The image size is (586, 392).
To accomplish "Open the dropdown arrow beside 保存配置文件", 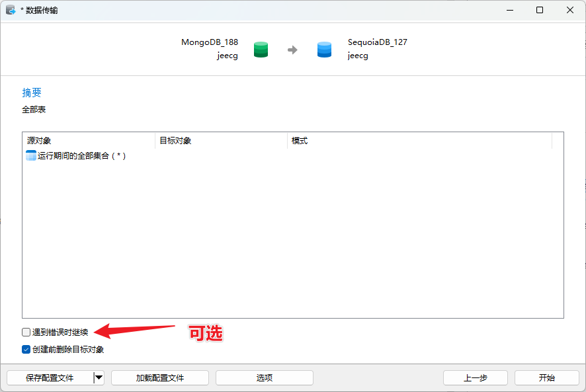I will tap(99, 377).
